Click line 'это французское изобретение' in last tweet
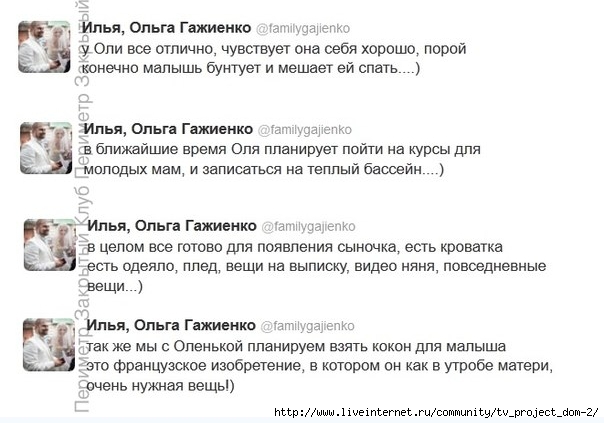604x423 pixels. [319, 366]
